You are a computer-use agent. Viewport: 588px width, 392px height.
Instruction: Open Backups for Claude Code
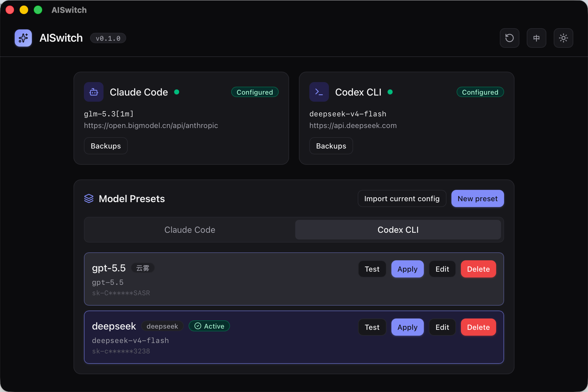(106, 146)
